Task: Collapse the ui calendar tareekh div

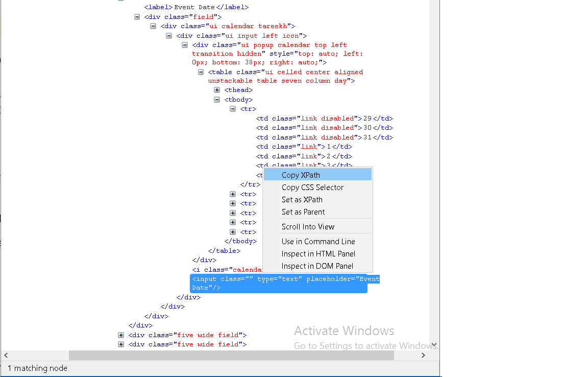Action: 153,26
